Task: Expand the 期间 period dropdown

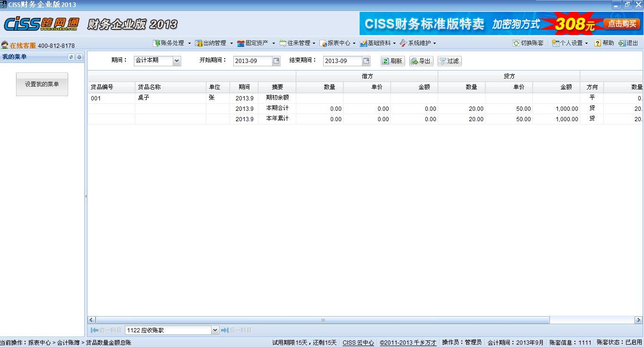Action: 176,61
